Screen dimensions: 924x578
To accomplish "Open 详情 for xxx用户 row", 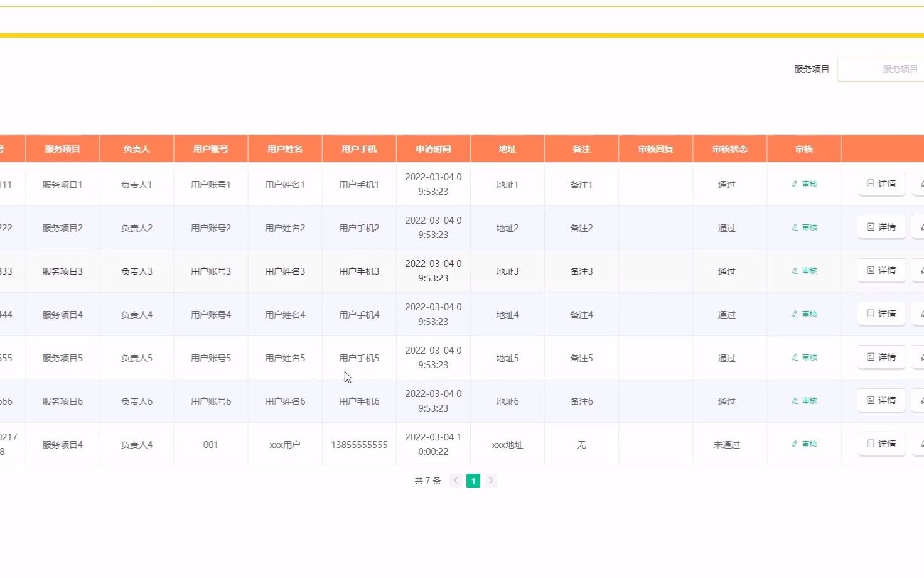I will [x=881, y=444].
